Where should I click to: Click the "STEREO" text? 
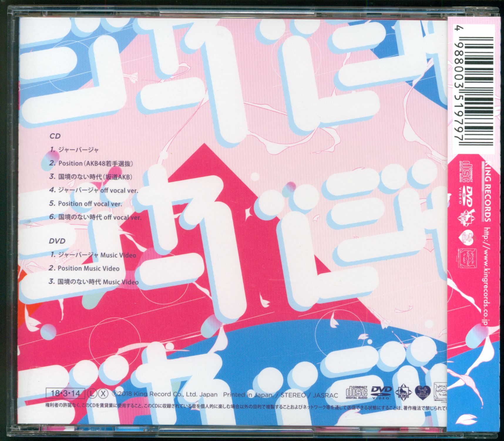pos(293,395)
